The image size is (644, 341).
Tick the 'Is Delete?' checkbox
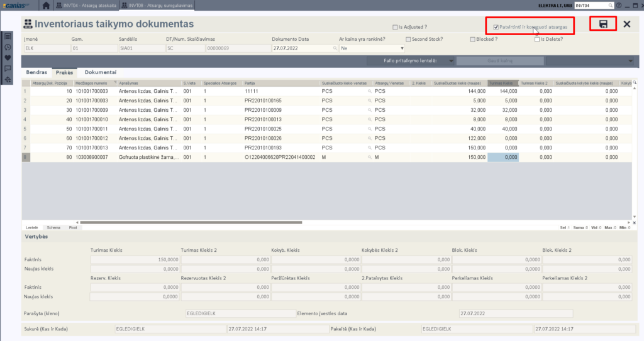536,39
